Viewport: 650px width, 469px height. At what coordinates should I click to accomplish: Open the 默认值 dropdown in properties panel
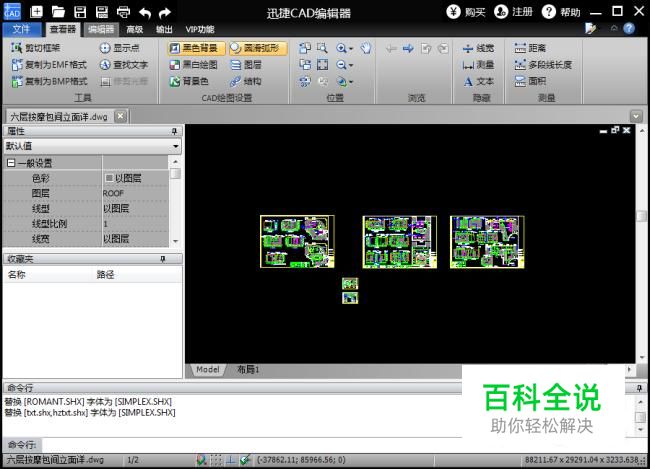[x=92, y=146]
